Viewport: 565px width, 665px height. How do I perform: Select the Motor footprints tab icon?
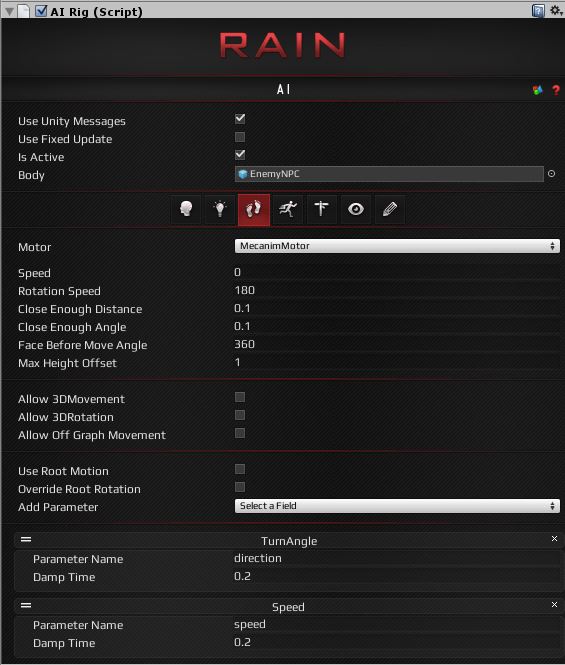coord(254,210)
